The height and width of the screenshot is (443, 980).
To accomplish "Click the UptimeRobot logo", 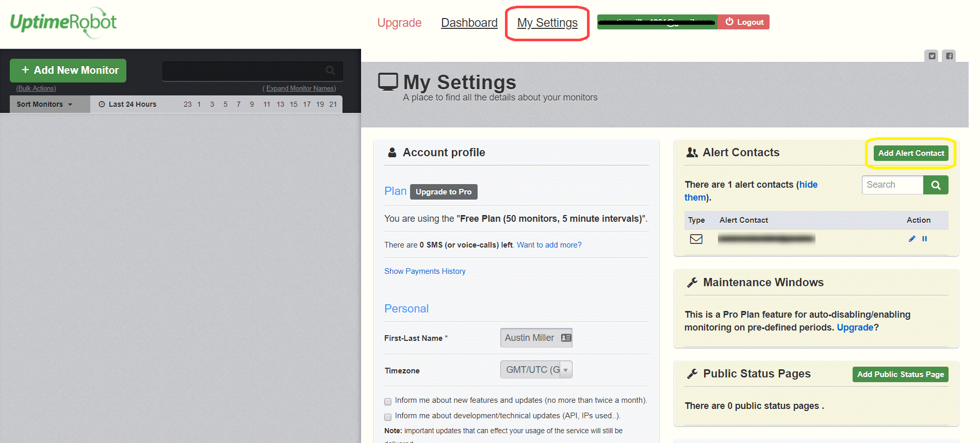I will click(63, 23).
